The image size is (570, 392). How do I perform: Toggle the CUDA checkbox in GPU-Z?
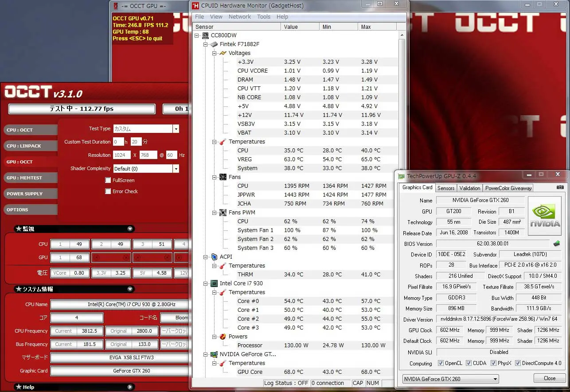(x=469, y=363)
